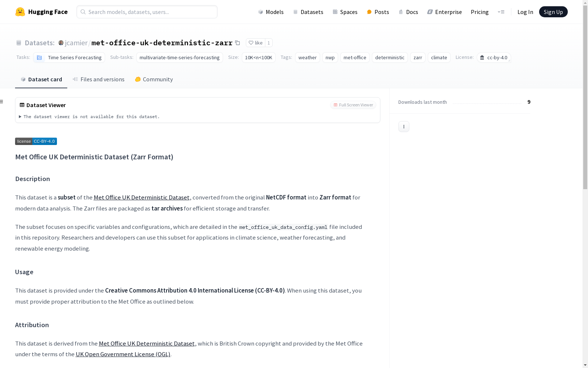Open the Pricing page
The image size is (588, 368).
tap(480, 12)
